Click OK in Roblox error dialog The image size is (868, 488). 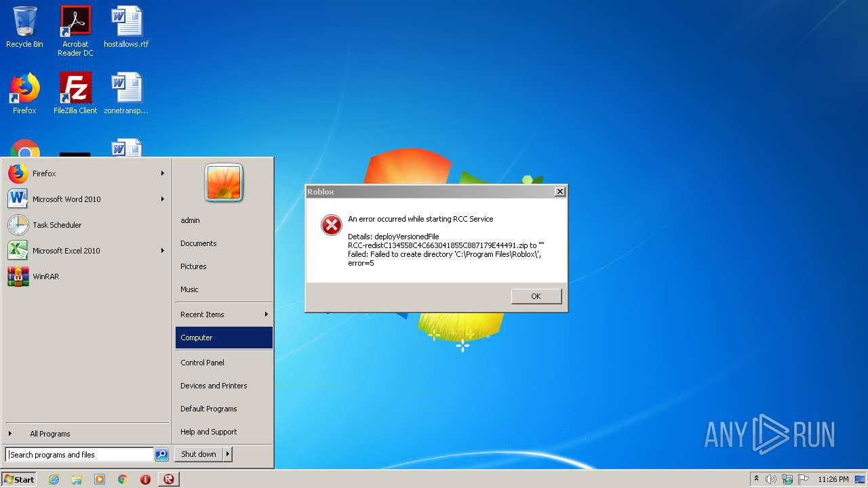point(536,296)
